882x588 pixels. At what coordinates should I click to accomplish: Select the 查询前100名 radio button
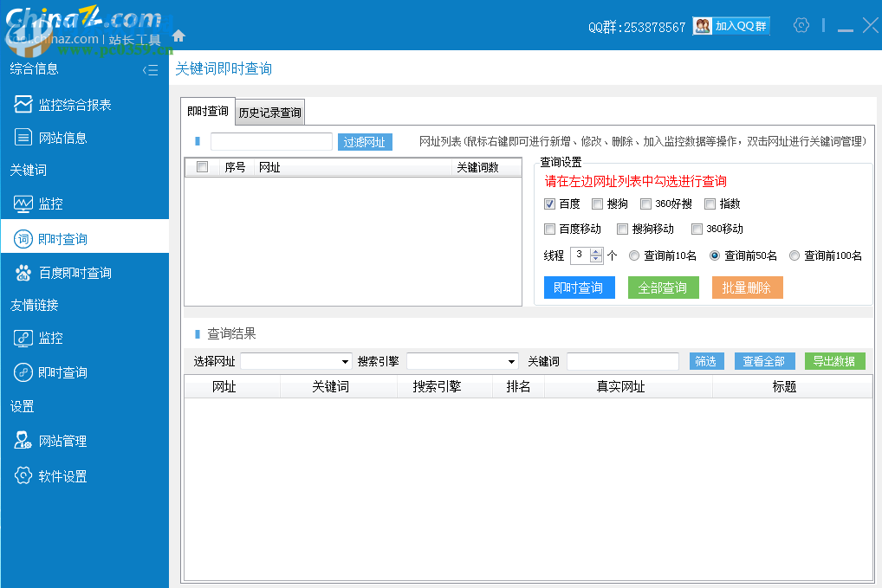794,255
